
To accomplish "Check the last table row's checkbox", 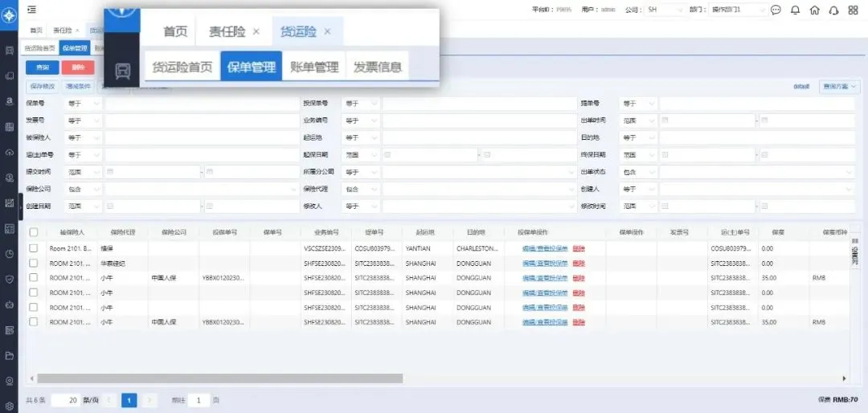I will click(x=34, y=321).
